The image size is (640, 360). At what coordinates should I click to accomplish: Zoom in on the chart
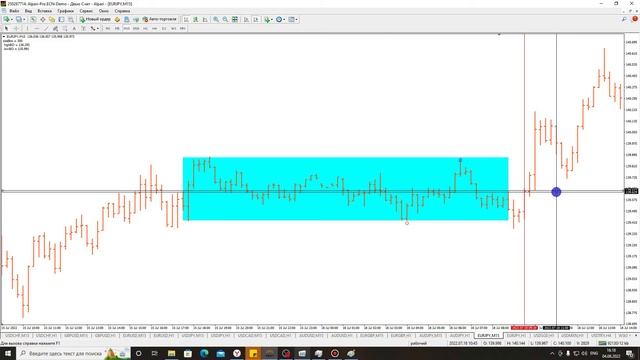click(216, 19)
